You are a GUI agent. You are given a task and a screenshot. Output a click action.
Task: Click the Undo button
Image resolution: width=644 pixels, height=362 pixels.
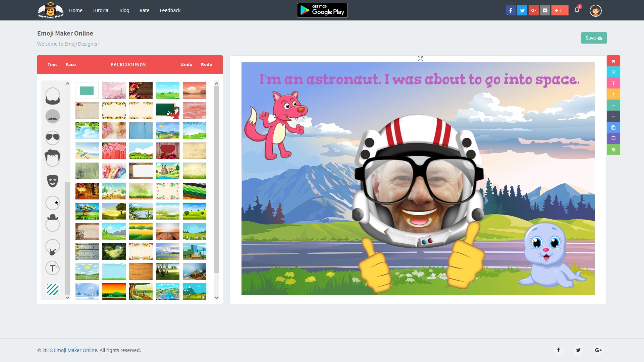186,64
